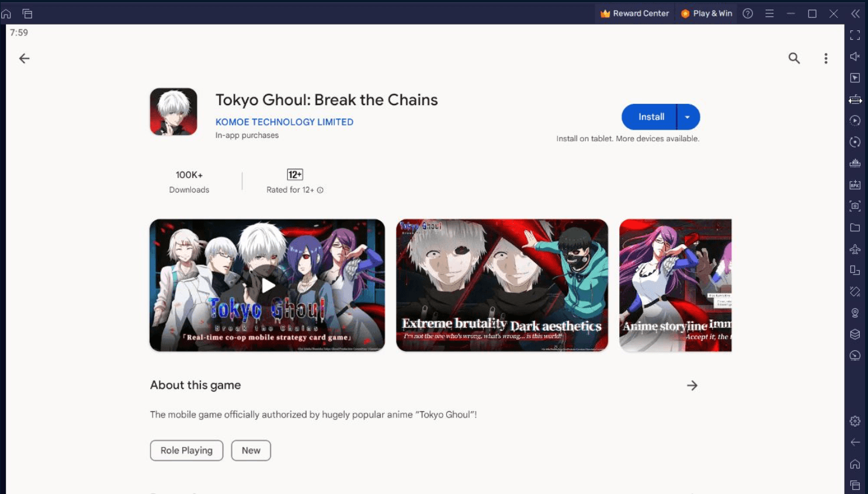This screenshot has width=868, height=494.
Task: Toggle fullscreen from the sidebar
Action: click(855, 35)
